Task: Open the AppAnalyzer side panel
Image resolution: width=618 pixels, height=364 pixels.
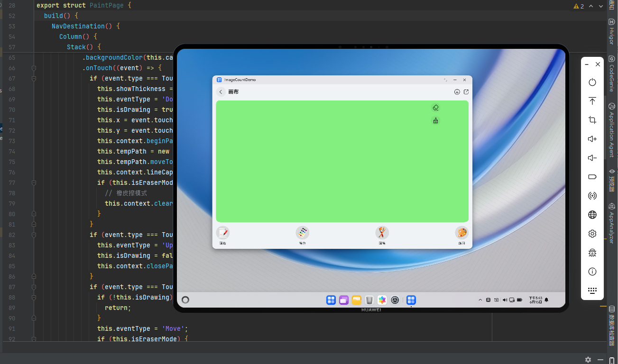Action: pos(612,223)
